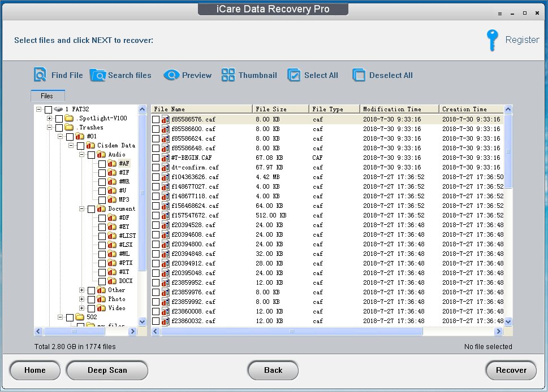
Task: Click the Select All icon
Action: (x=294, y=75)
